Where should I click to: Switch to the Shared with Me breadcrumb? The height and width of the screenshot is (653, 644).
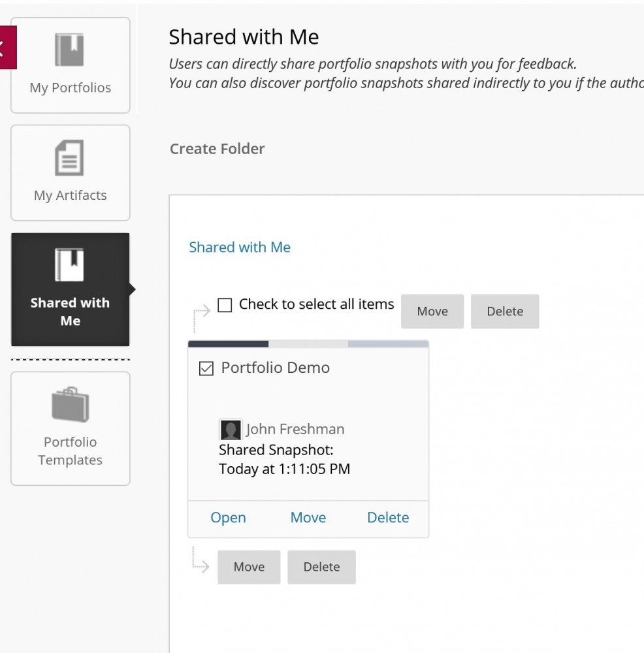pos(240,247)
